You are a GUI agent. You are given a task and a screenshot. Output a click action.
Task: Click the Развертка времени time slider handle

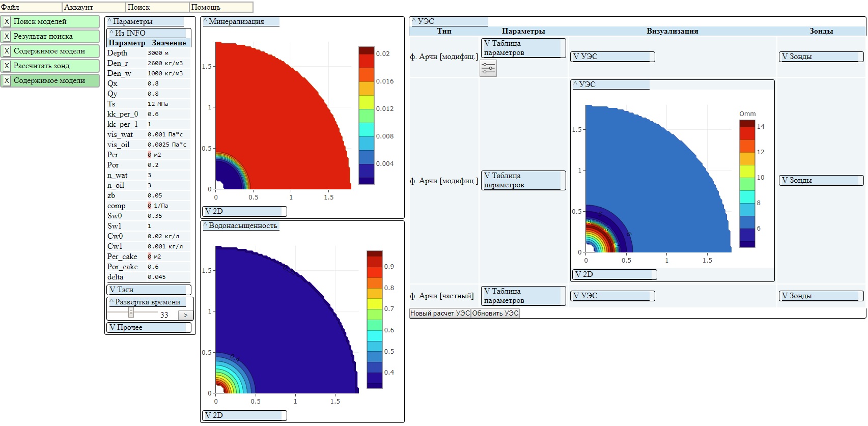[x=131, y=312]
